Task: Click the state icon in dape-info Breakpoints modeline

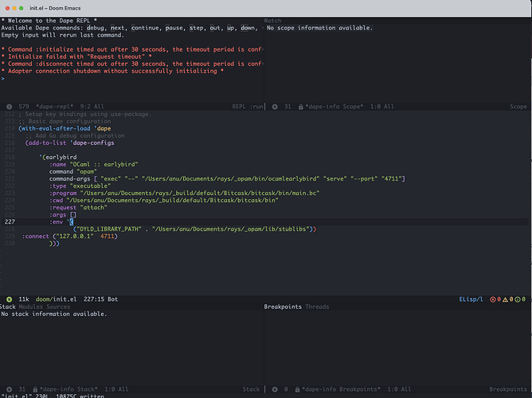Action: [275, 389]
